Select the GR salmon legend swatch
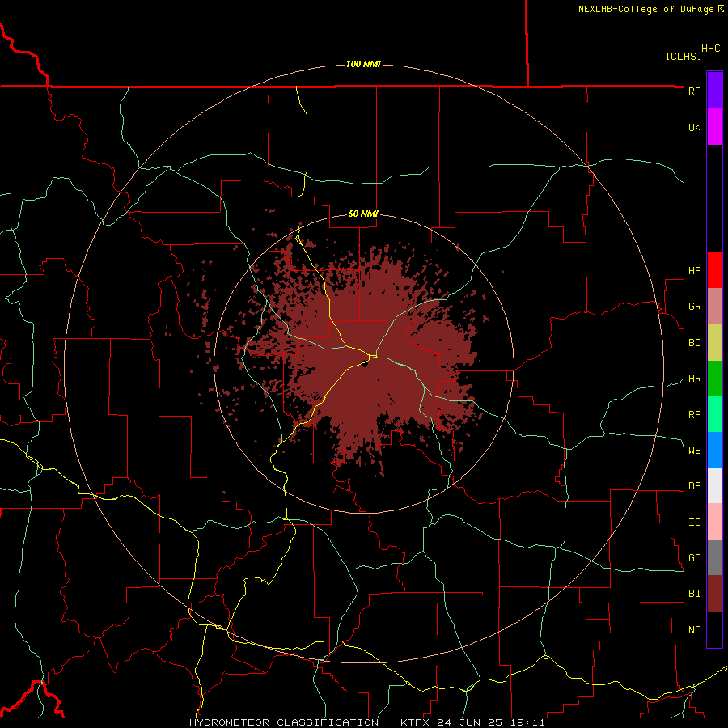 pos(714,307)
